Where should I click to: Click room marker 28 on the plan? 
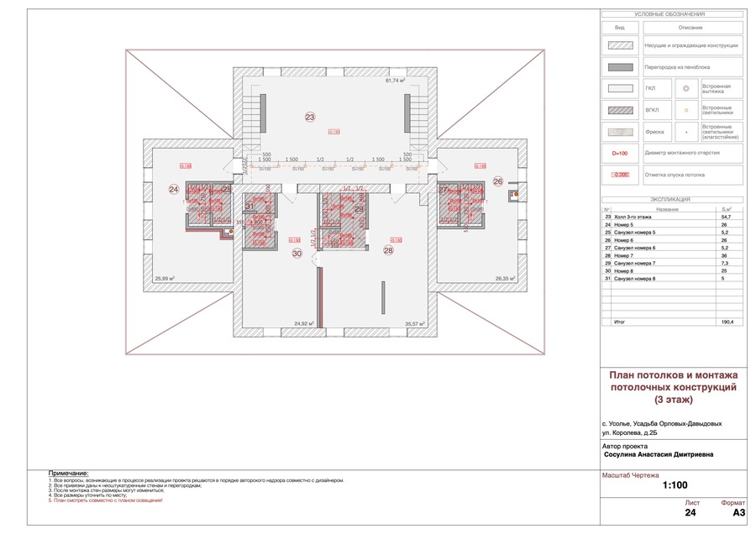click(x=388, y=250)
